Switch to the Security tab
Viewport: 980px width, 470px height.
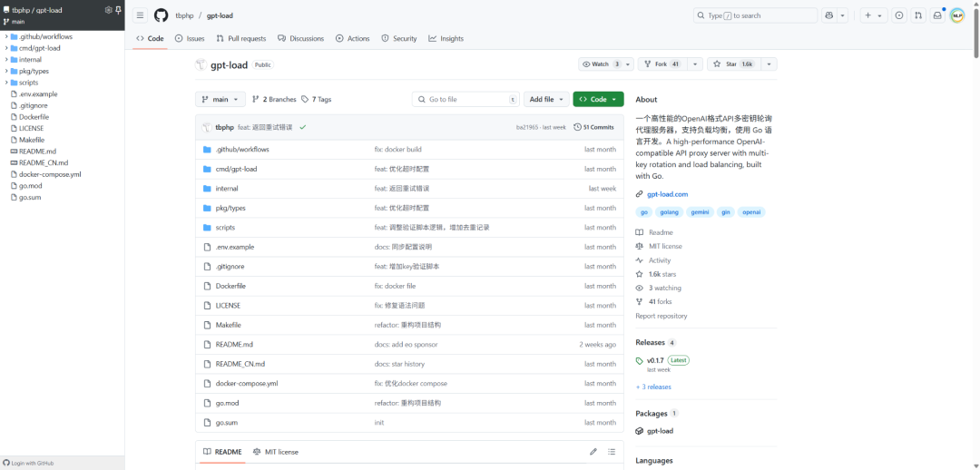399,39
